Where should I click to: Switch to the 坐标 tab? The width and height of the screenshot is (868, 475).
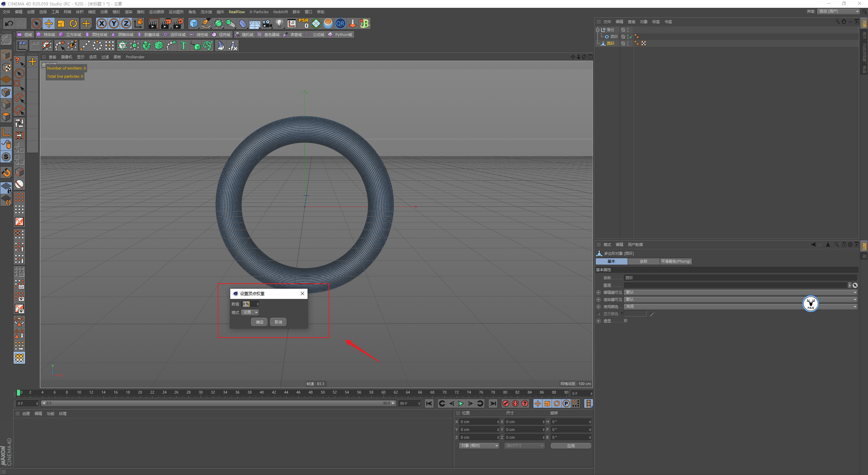tap(643, 261)
